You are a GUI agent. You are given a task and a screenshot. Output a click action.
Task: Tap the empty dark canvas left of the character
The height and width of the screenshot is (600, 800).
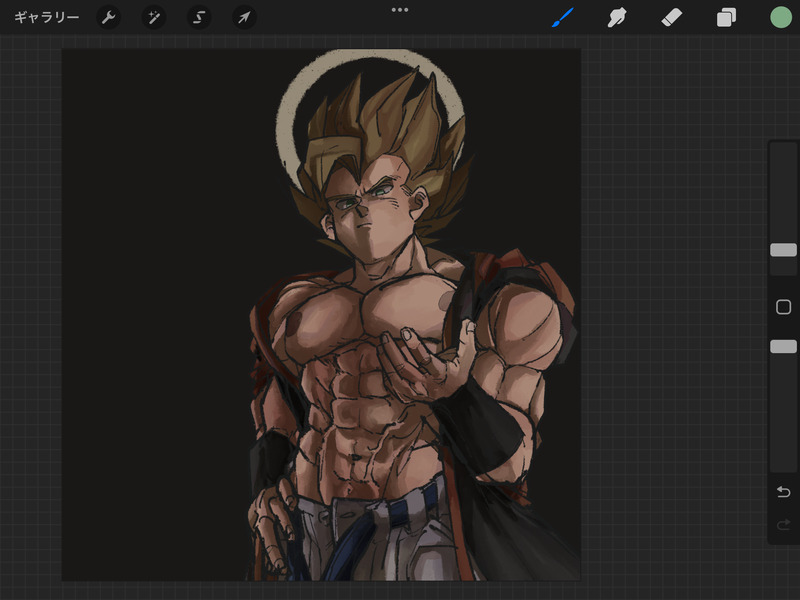click(150, 300)
